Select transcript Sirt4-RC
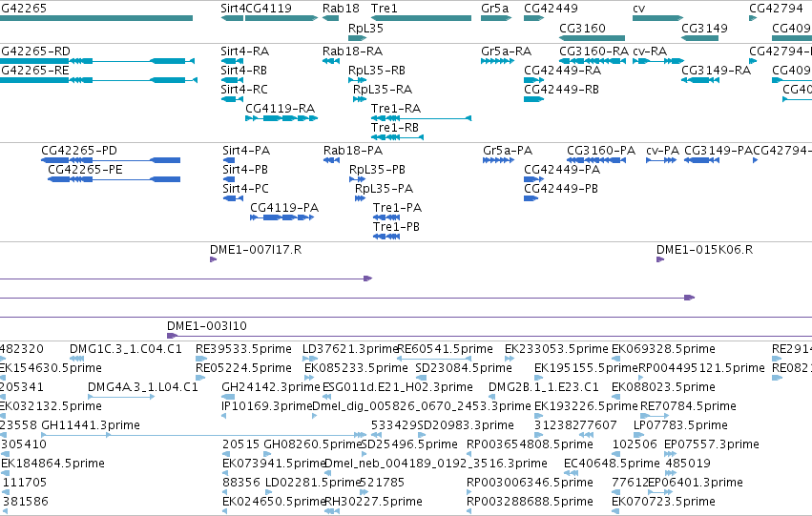Screen dimensions: 812x516 [232, 99]
